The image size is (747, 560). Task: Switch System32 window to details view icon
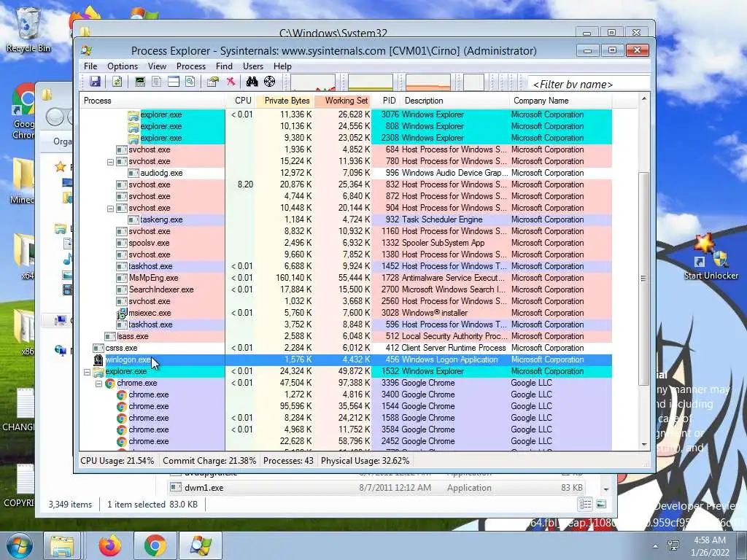pyautogui.click(x=586, y=504)
